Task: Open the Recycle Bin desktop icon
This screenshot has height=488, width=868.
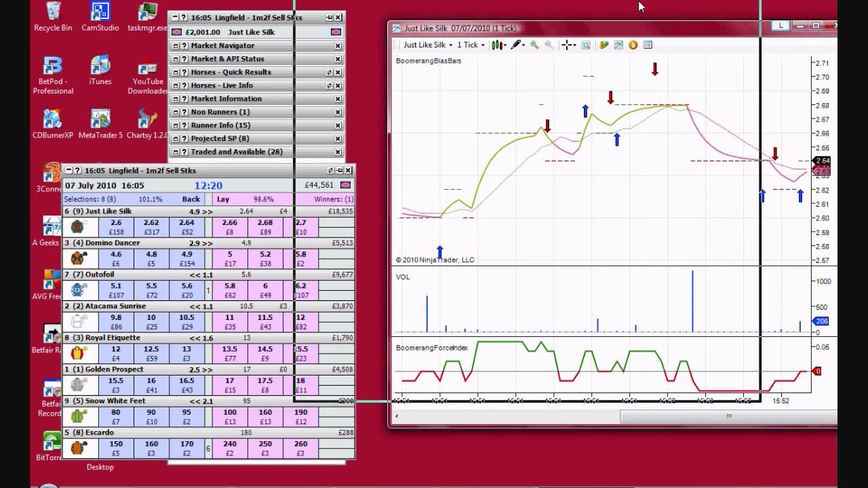Action: tap(53, 17)
